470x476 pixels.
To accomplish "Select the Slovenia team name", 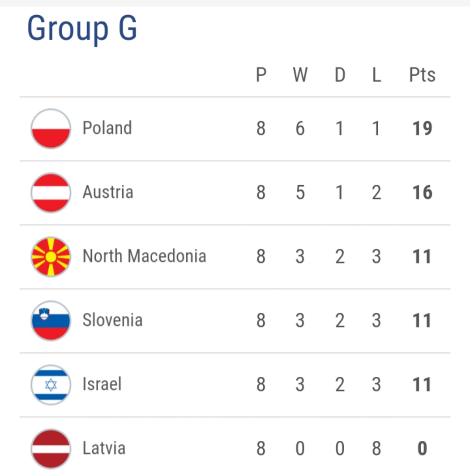I will point(112,320).
